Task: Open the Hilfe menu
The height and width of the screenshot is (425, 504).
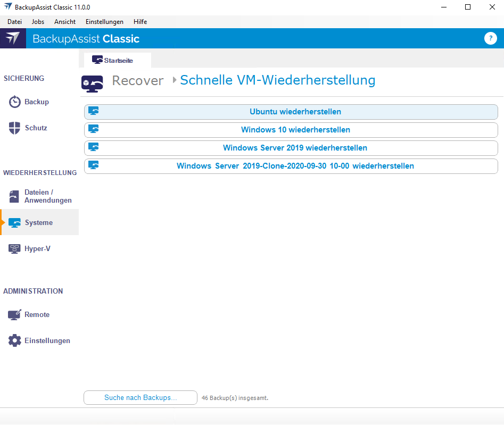Action: pyautogui.click(x=141, y=22)
